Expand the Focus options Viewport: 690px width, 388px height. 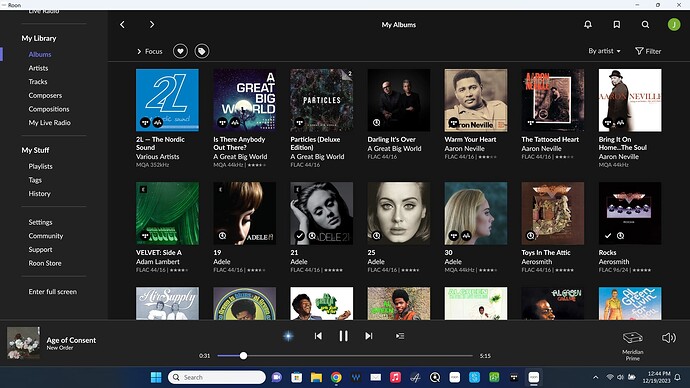click(150, 51)
